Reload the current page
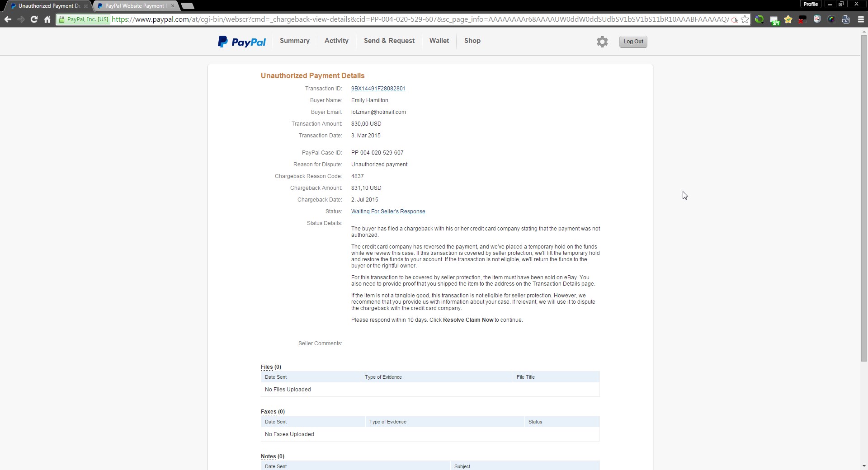 34,19
